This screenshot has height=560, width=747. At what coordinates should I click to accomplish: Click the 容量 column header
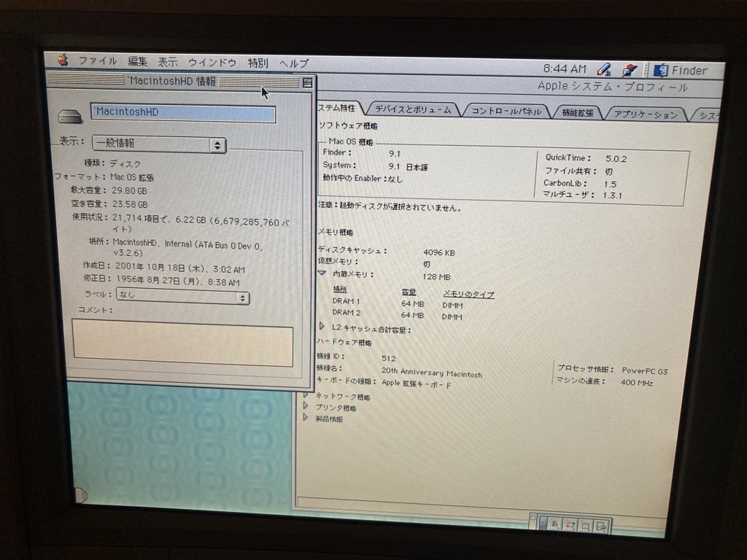(x=409, y=292)
